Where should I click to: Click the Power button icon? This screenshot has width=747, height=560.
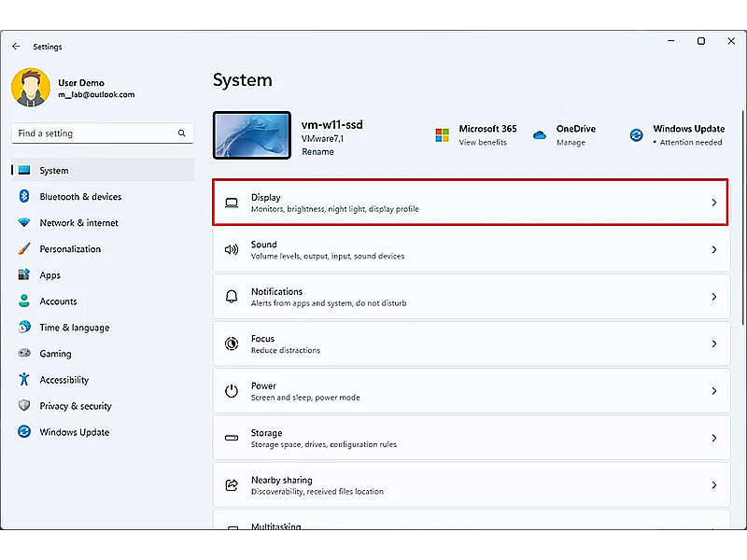tap(232, 390)
